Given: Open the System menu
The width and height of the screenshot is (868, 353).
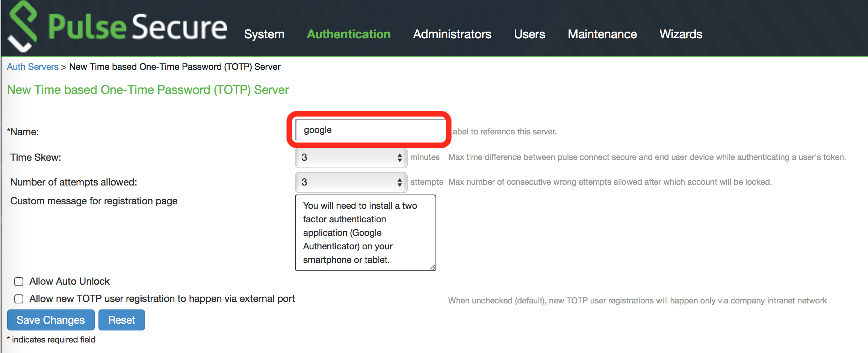Looking at the screenshot, I should coord(264,34).
